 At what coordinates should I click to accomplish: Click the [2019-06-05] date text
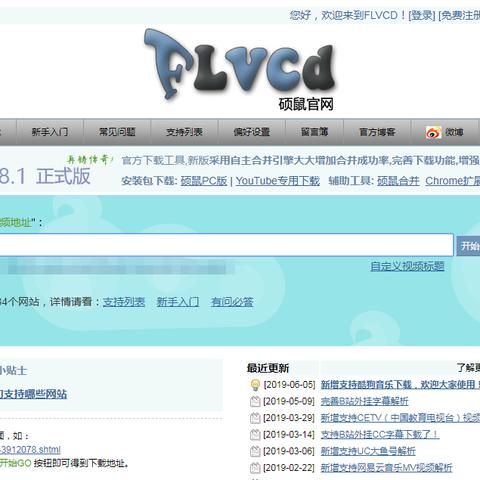click(x=289, y=385)
